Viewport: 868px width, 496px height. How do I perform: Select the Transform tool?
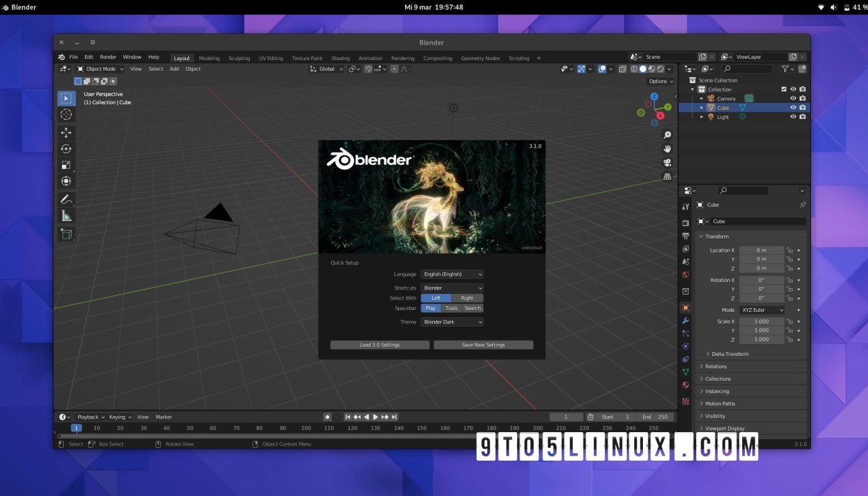click(x=66, y=181)
